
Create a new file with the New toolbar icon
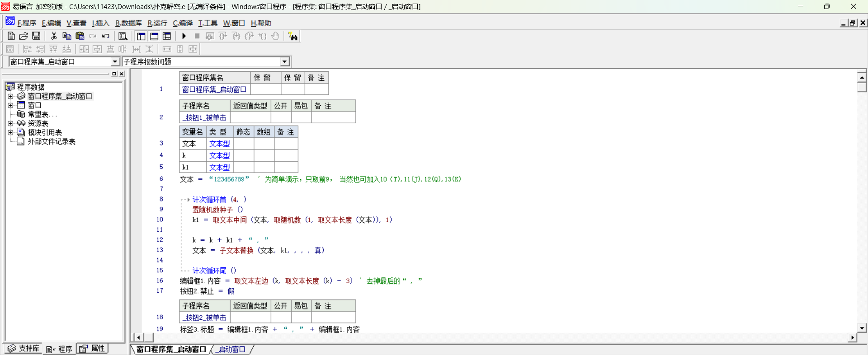(x=11, y=36)
